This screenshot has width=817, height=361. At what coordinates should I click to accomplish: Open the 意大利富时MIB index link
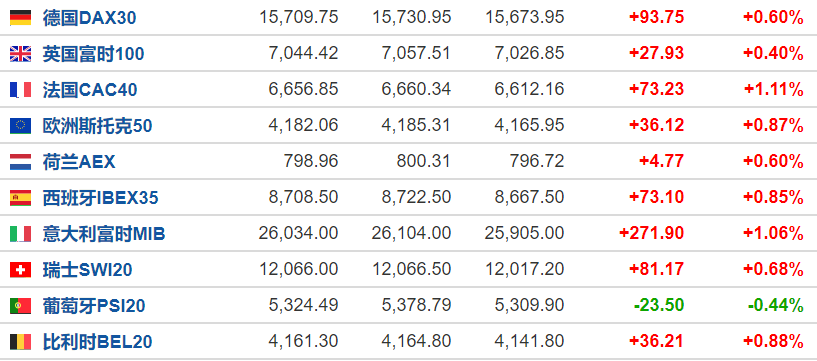104,234
